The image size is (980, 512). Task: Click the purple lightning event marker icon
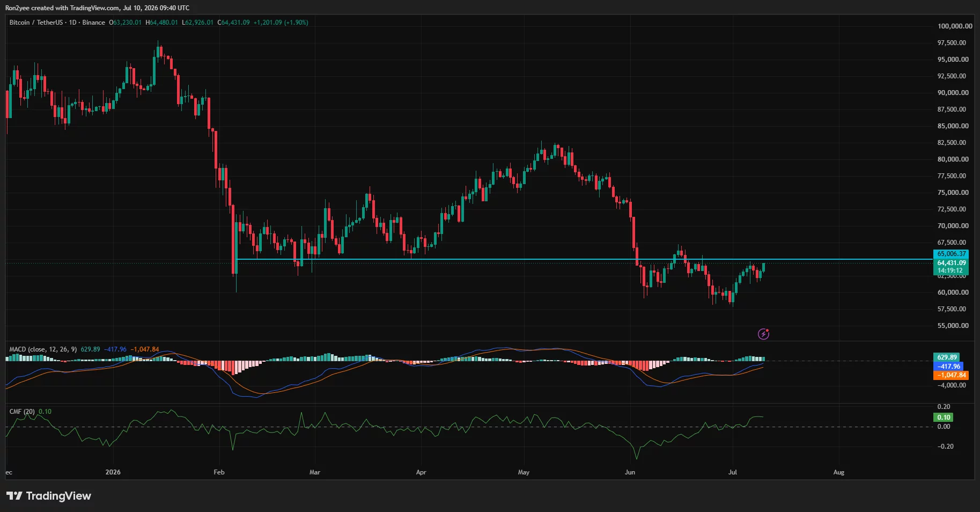[763, 334]
